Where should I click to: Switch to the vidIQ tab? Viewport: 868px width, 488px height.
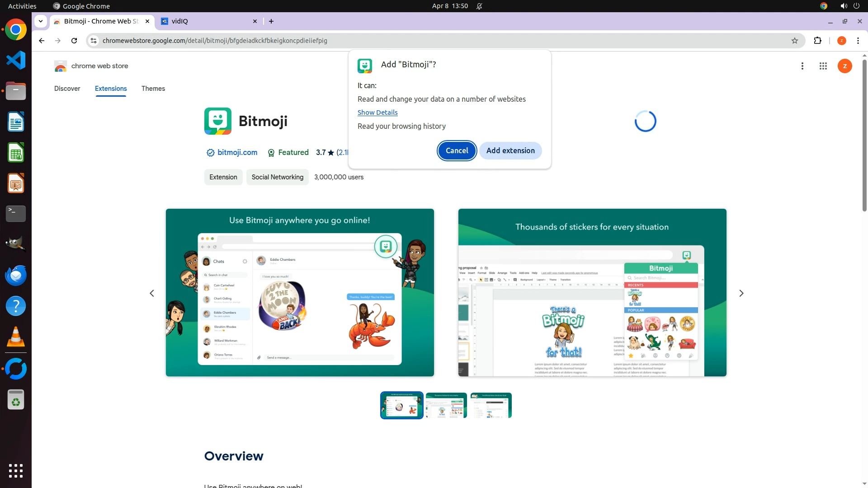(x=203, y=21)
